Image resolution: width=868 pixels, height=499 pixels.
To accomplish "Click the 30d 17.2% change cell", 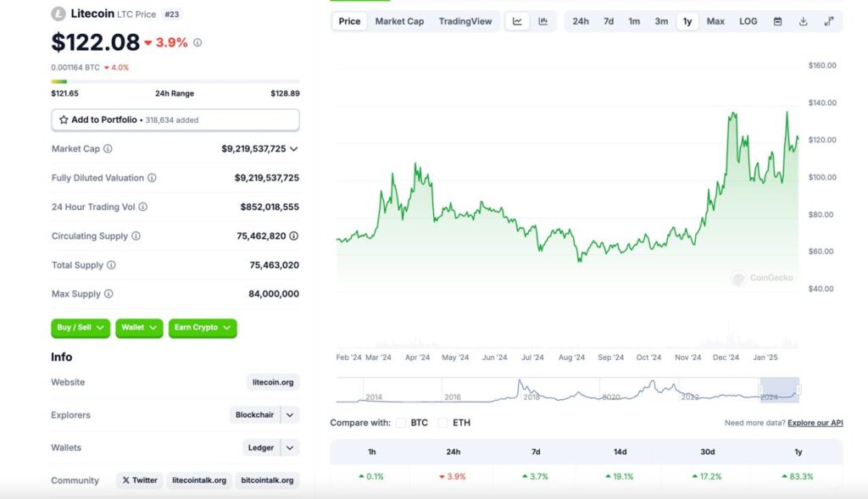I will click(708, 476).
